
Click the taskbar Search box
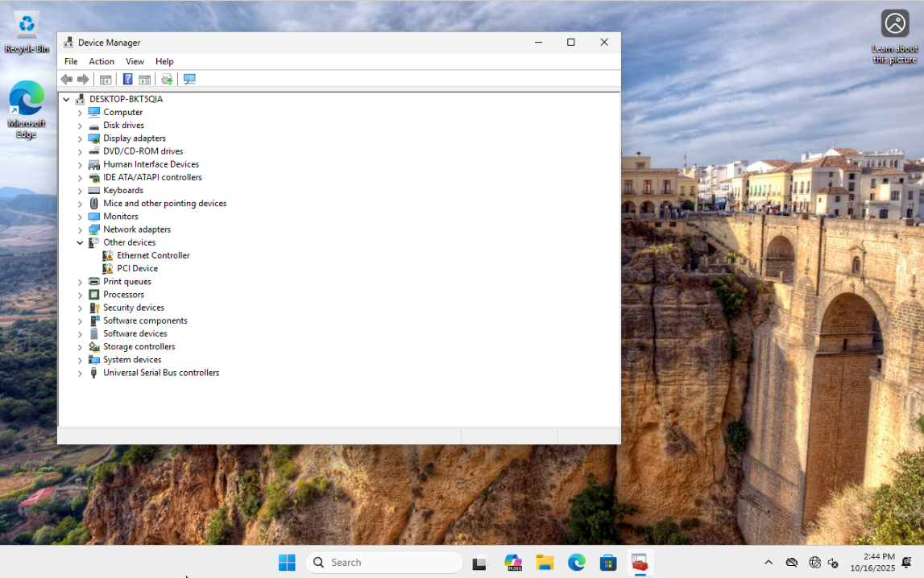tap(384, 563)
